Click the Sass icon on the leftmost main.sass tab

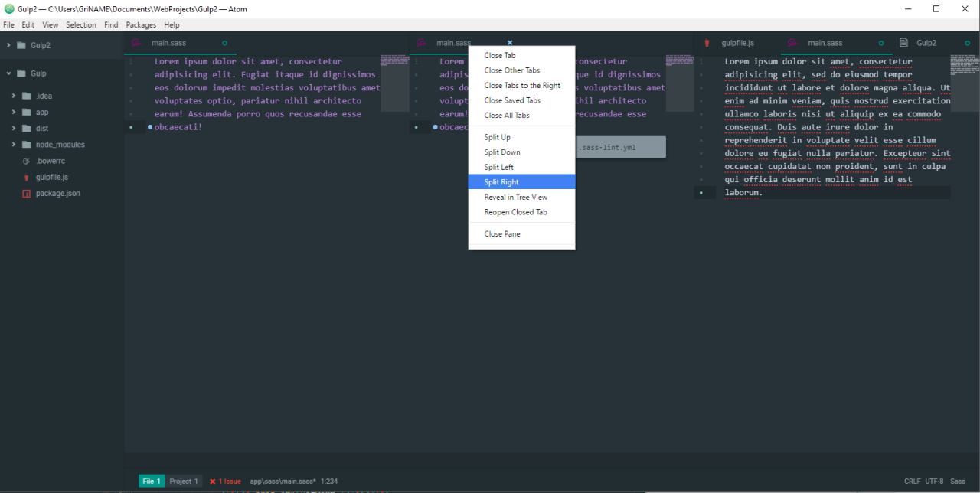tap(136, 43)
